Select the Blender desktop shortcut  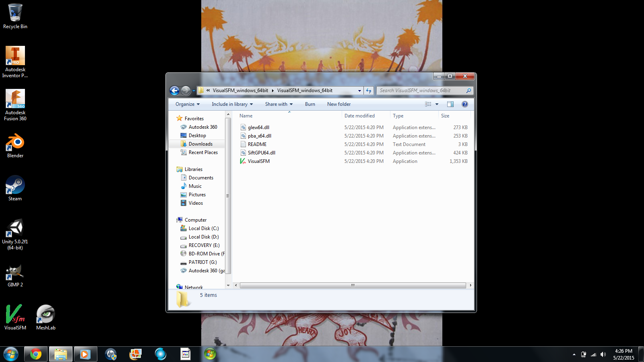[x=15, y=146]
